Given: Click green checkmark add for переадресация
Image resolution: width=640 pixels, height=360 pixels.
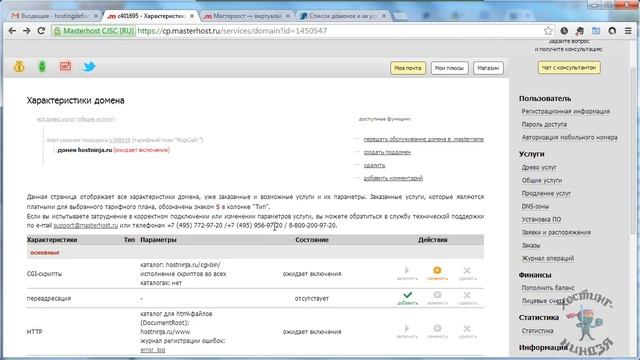Looking at the screenshot, I should pos(407,298).
